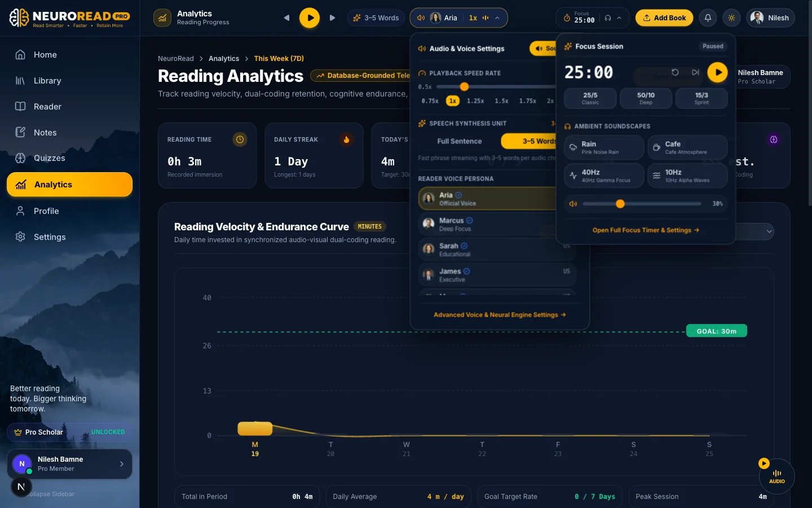Select the Full Sentence synthesis unit

pos(460,141)
